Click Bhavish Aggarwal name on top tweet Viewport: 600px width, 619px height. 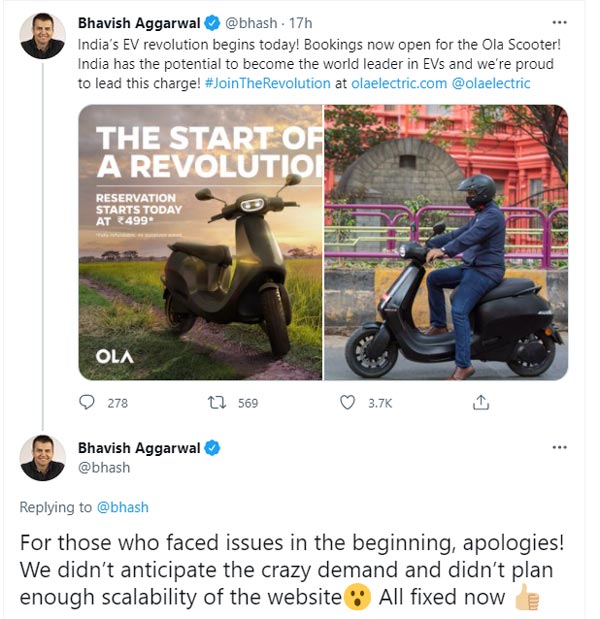(139, 22)
